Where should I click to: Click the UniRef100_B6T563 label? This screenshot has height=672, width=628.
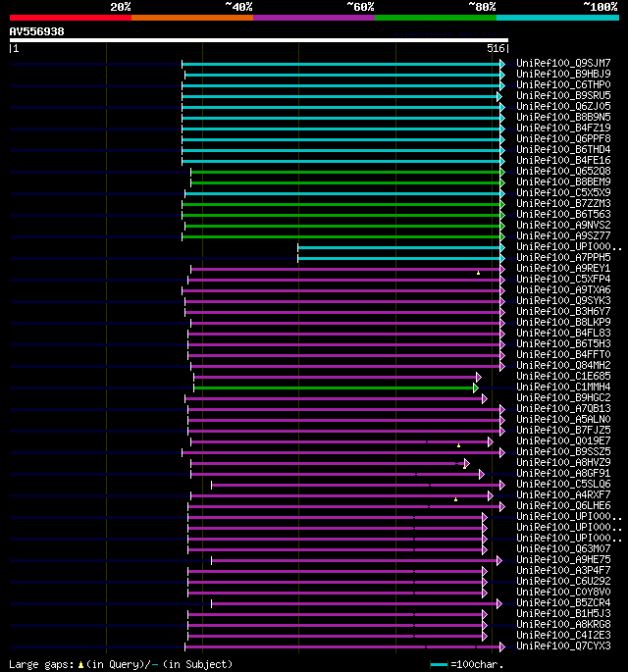point(563,214)
